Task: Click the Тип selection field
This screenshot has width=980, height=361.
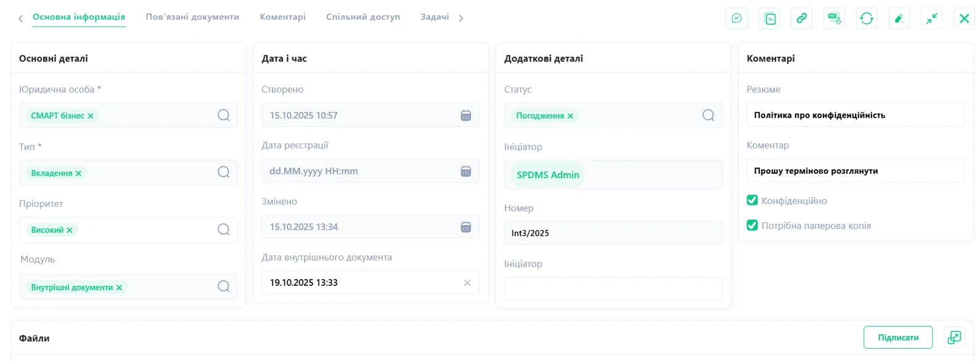Action: point(128,172)
